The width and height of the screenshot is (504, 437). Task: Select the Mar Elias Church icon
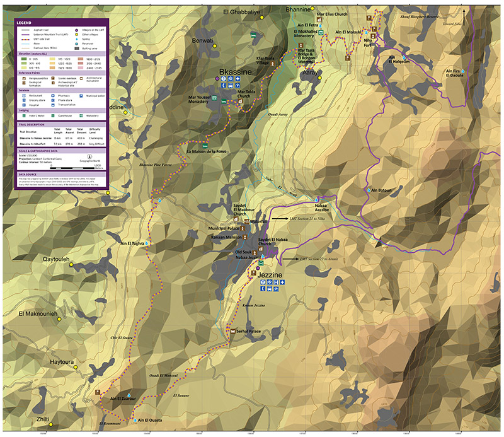point(320,20)
